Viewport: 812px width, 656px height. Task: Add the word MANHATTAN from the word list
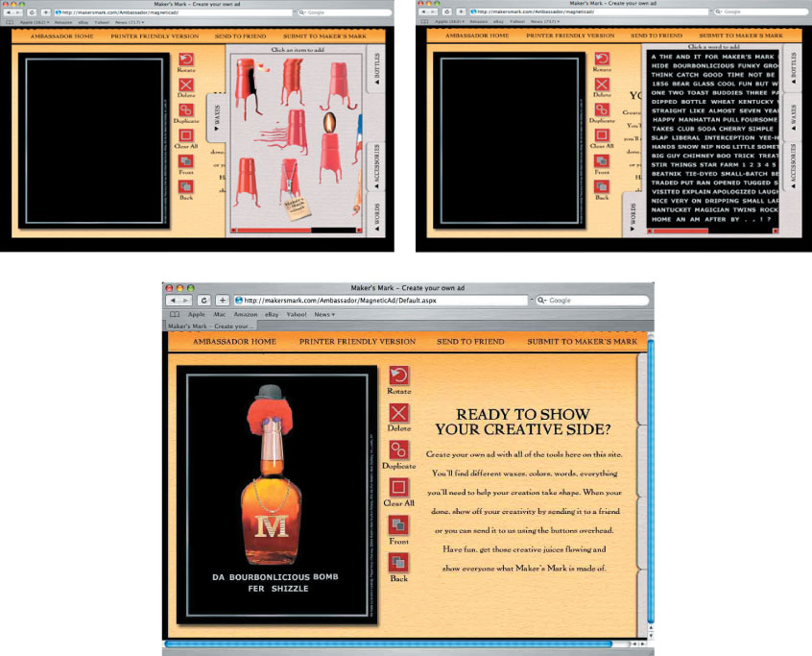pos(699,120)
